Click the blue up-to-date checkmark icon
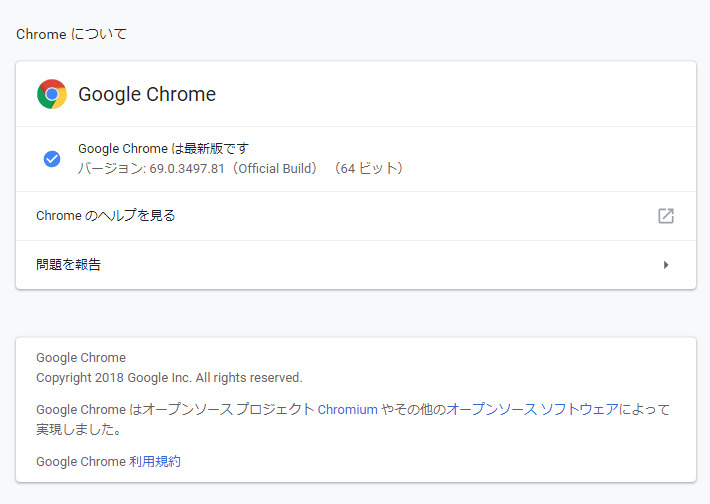This screenshot has width=710, height=504. (52, 158)
